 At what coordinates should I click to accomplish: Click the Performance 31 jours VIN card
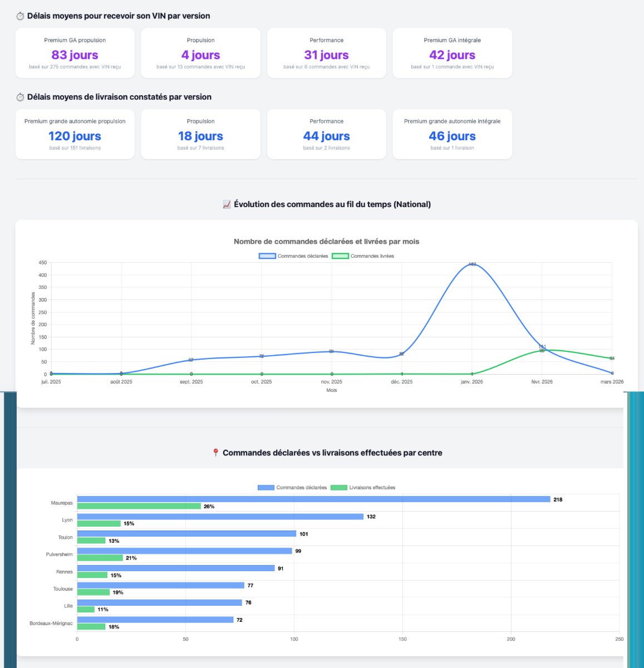[x=327, y=53]
